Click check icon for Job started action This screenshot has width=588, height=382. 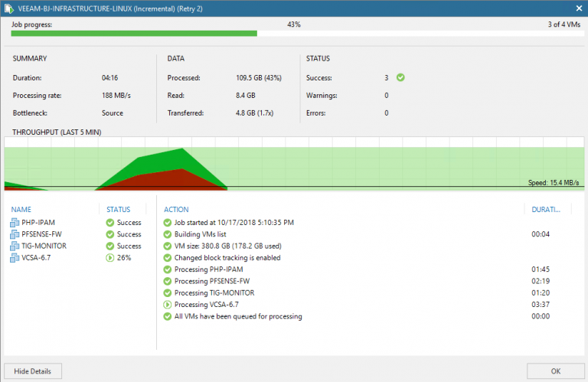tap(167, 223)
